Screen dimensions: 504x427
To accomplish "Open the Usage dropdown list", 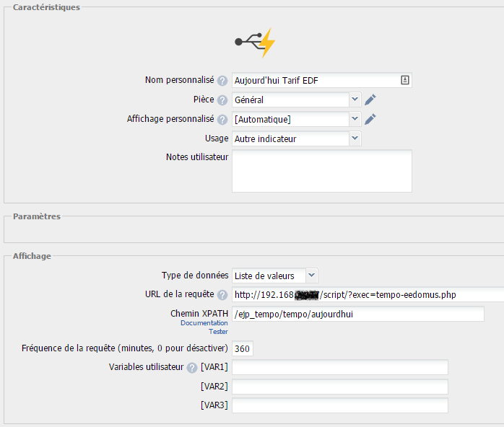I will coord(296,138).
